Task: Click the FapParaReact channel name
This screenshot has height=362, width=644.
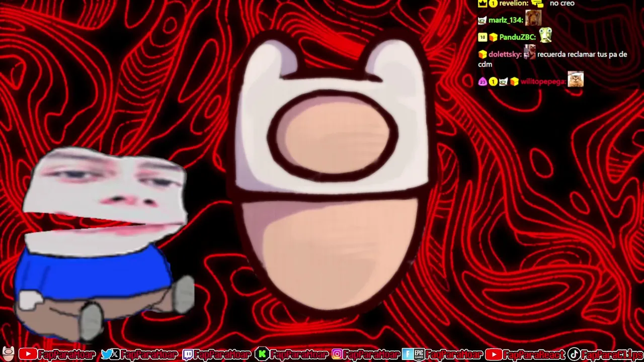Action: [534, 354]
